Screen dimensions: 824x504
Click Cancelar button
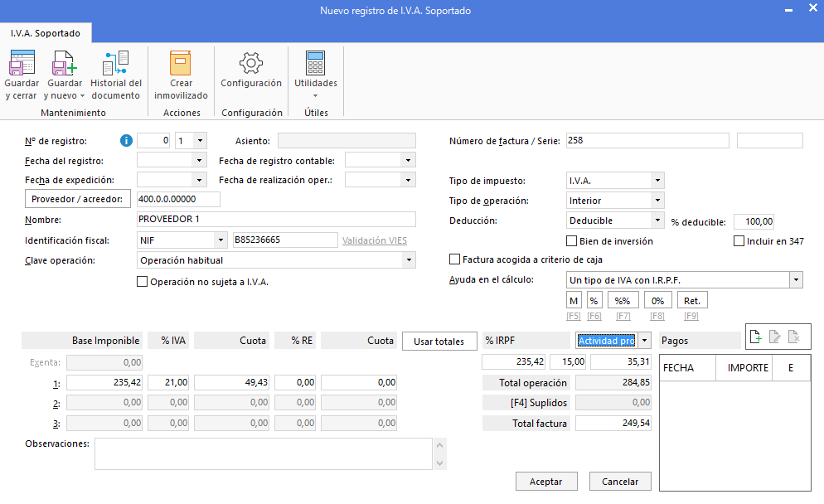coord(620,482)
